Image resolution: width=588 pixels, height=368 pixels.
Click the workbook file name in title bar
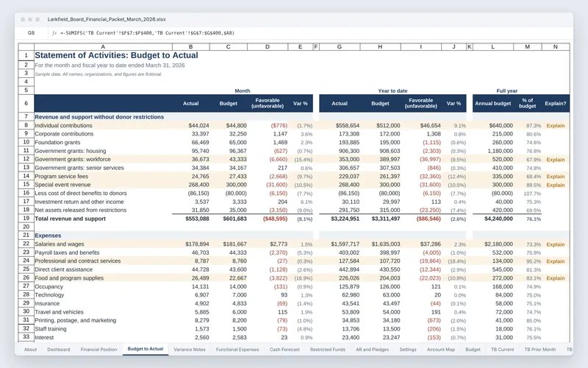pyautogui.click(x=107, y=19)
